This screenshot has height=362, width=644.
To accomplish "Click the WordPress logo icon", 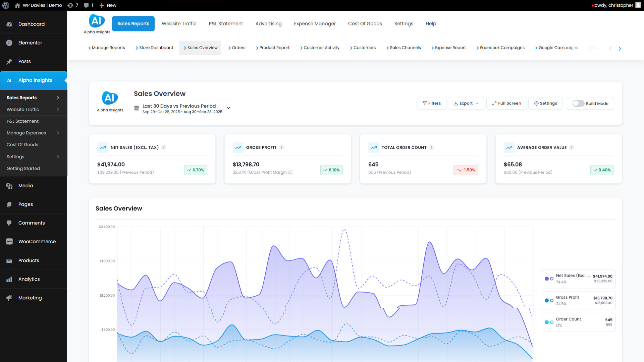I will click(6, 5).
